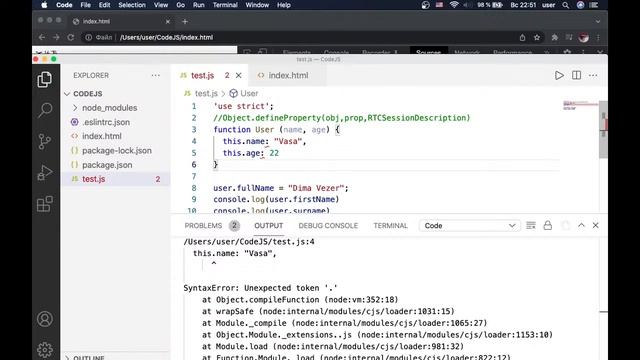Image resolution: width=640 pixels, height=360 pixels.
Task: Open the Accounts menu in activity bar
Action: tap(45, 319)
